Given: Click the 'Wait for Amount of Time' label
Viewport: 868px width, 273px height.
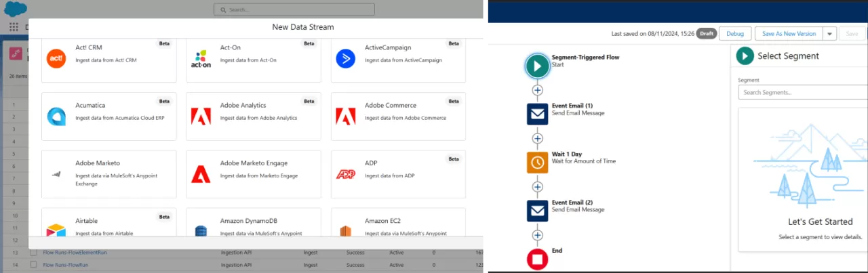Looking at the screenshot, I should click(584, 161).
